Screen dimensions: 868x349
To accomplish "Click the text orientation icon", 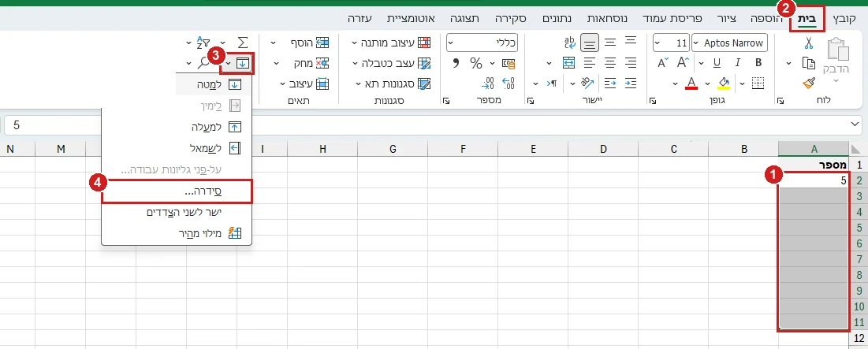I will [588, 84].
